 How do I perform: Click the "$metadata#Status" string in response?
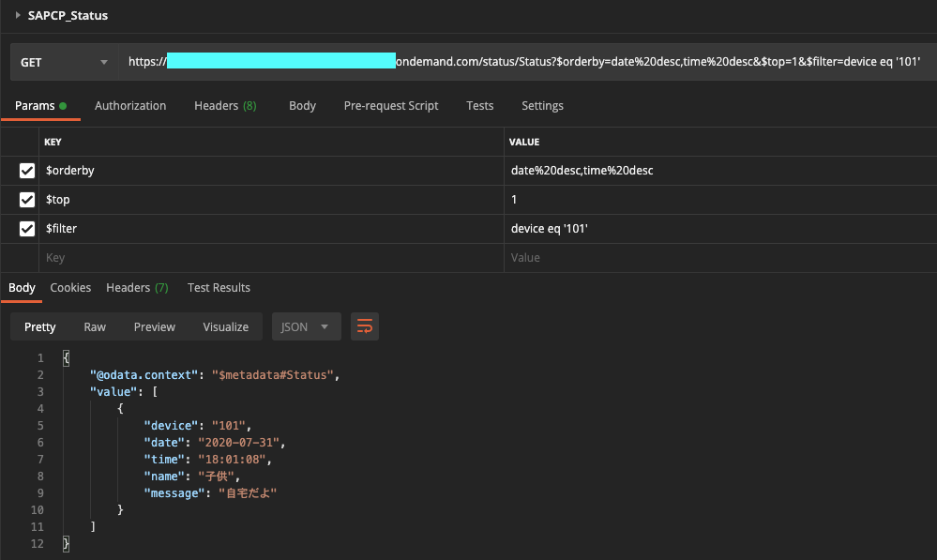[x=273, y=374]
